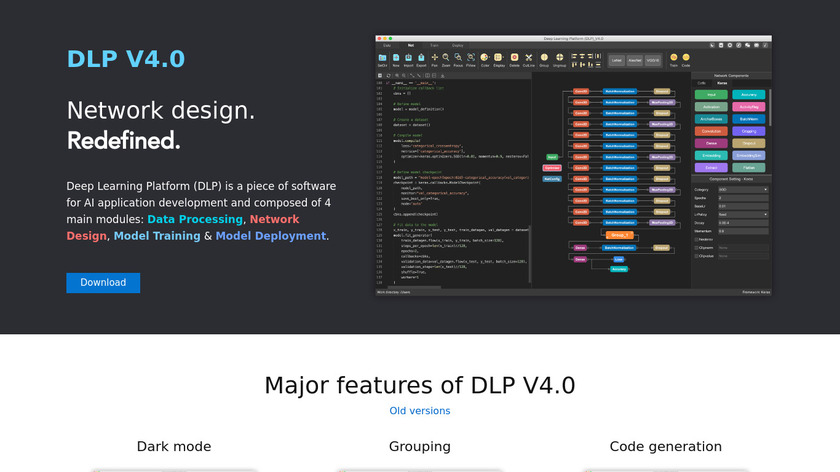
Task: Add the Flatten component
Action: tap(748, 168)
